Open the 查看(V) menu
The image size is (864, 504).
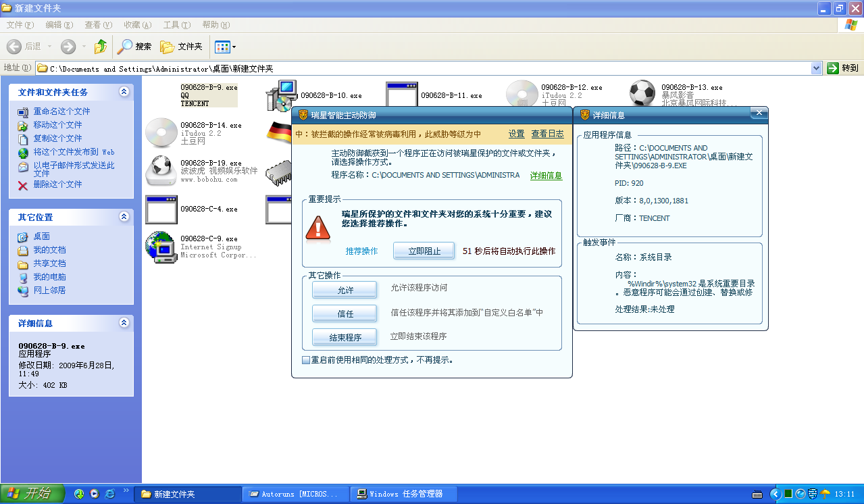tap(98, 25)
